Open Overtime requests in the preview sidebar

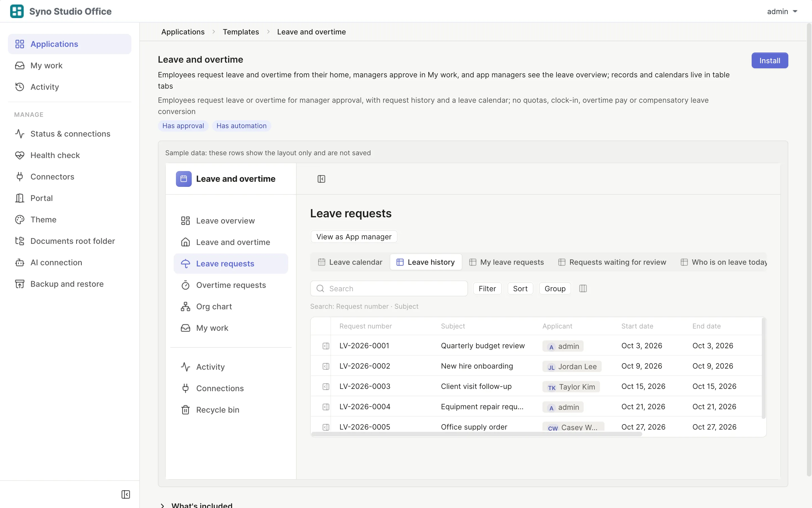click(231, 285)
